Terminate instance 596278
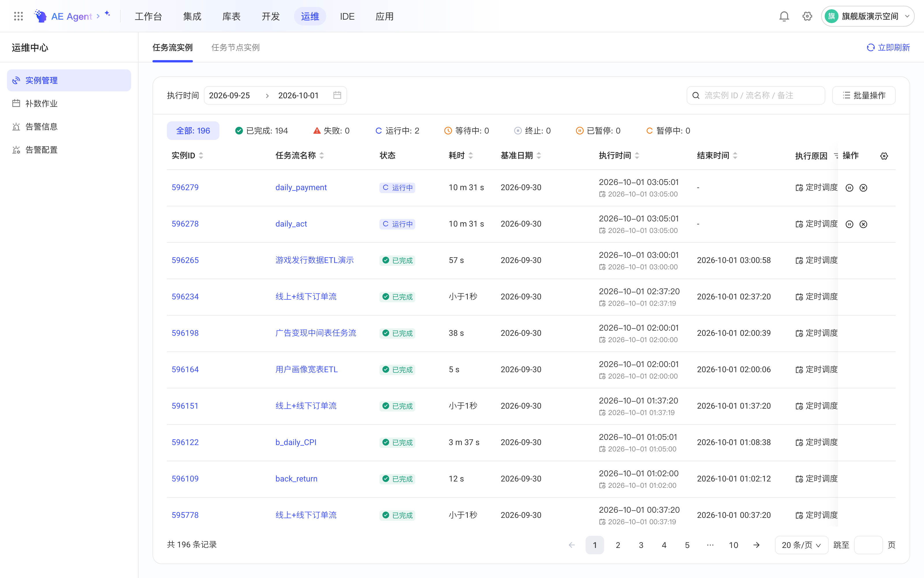The image size is (924, 578). [x=863, y=224]
